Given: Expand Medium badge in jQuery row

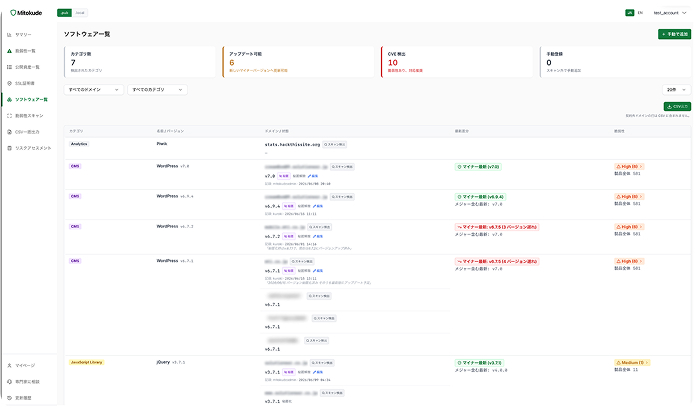Looking at the screenshot, I should (632, 363).
